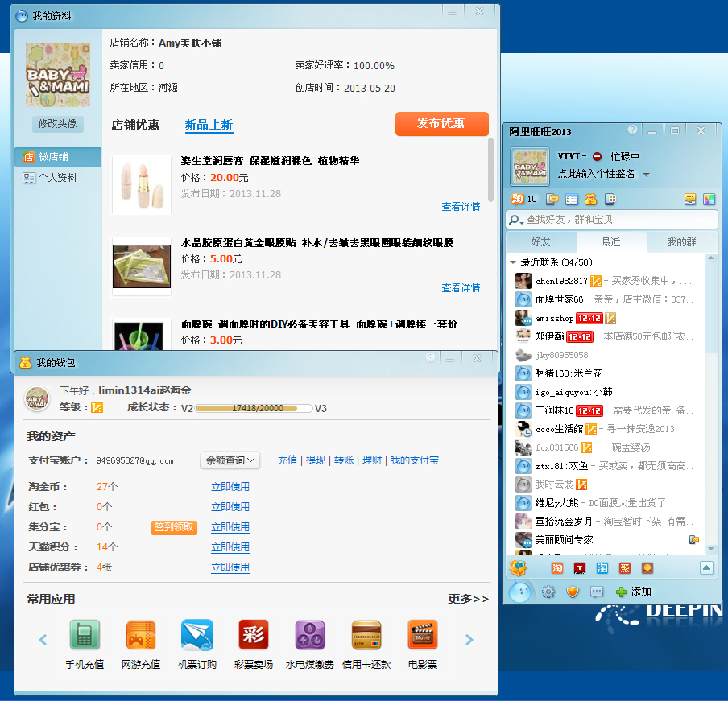
Task: Click the 充值 link
Action: (287, 460)
